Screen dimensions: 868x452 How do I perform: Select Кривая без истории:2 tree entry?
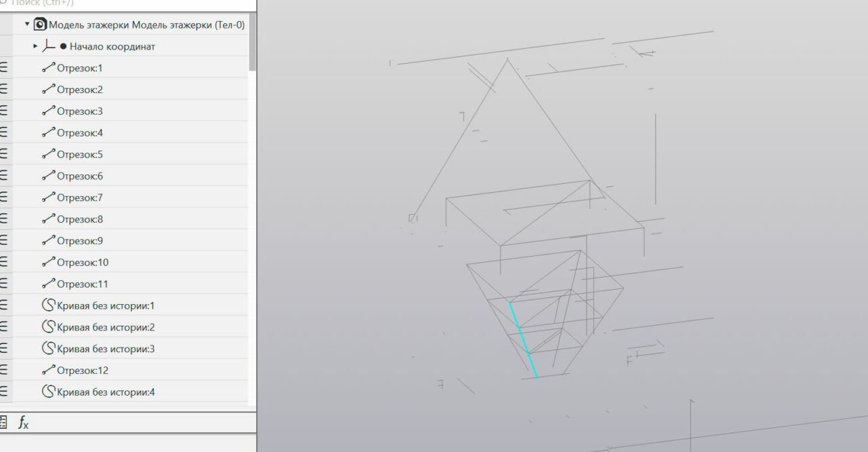click(106, 327)
